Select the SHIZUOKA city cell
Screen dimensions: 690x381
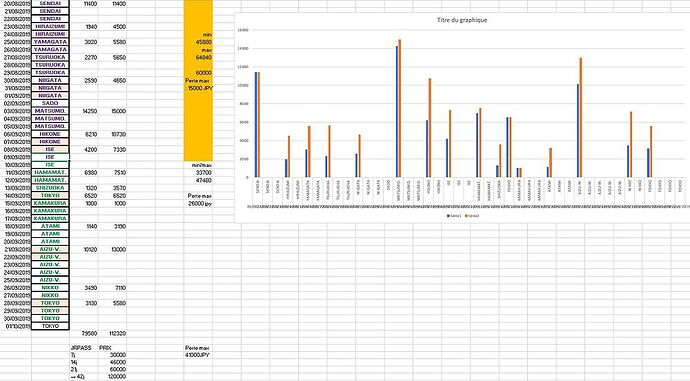click(x=50, y=188)
